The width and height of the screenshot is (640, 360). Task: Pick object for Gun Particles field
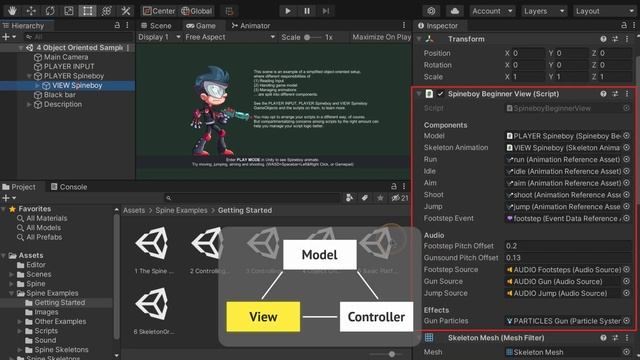coord(627,321)
